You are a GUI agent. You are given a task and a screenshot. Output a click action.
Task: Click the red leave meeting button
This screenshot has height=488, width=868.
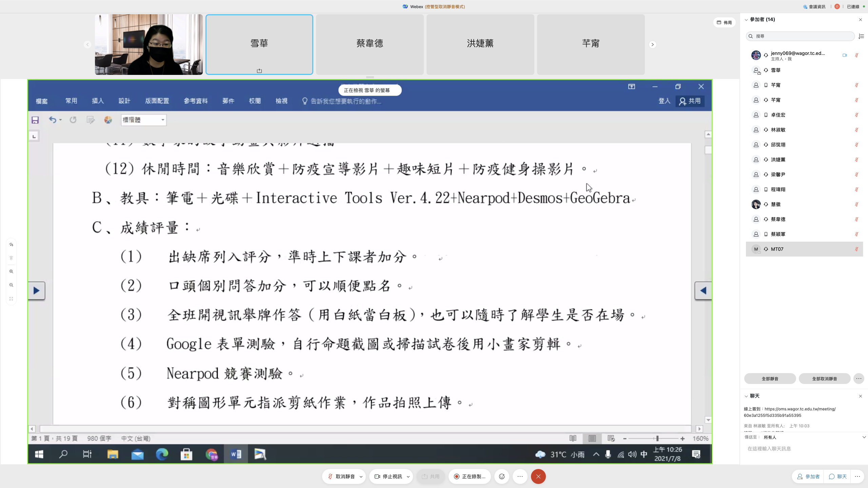pos(538,476)
